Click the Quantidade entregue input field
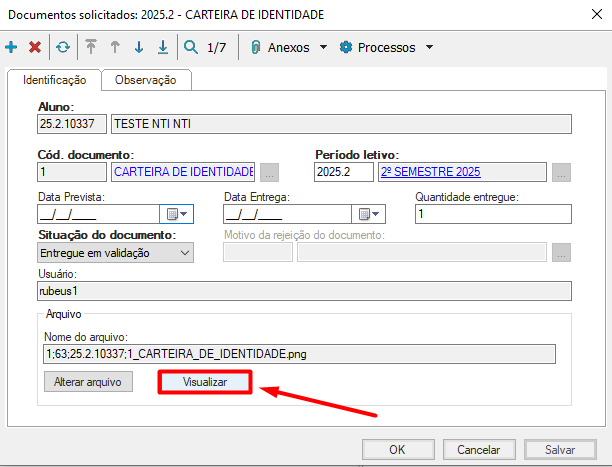 (492, 214)
